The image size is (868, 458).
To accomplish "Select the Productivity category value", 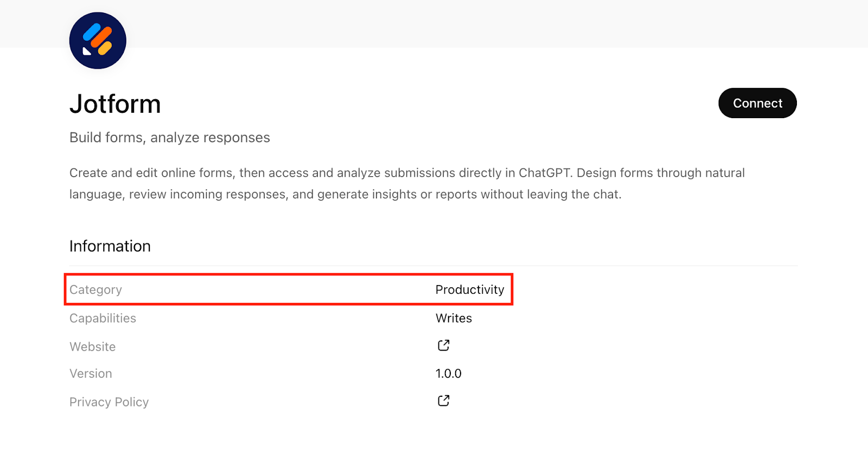I will (x=469, y=290).
